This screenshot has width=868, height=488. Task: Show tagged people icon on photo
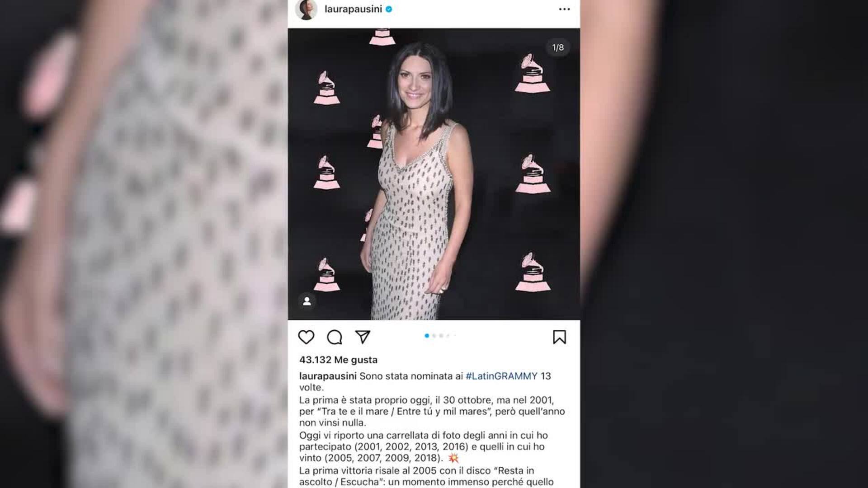tap(307, 301)
